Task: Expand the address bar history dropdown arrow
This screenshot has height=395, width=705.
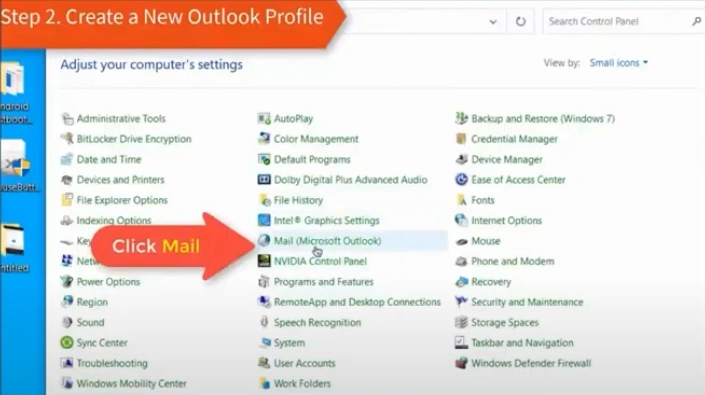Action: tap(493, 22)
